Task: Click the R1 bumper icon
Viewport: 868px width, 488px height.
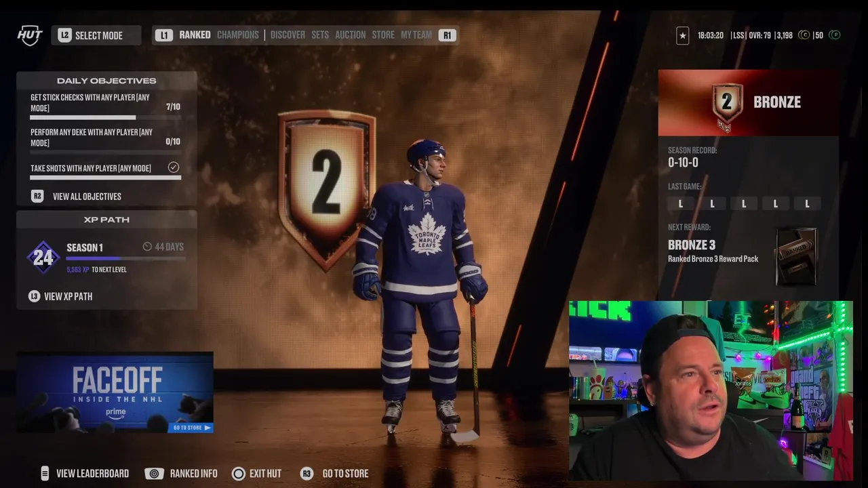Action: tap(447, 35)
